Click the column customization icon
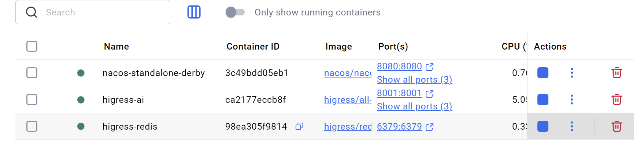Image resolution: width=644 pixels, height=159 pixels. (x=194, y=12)
